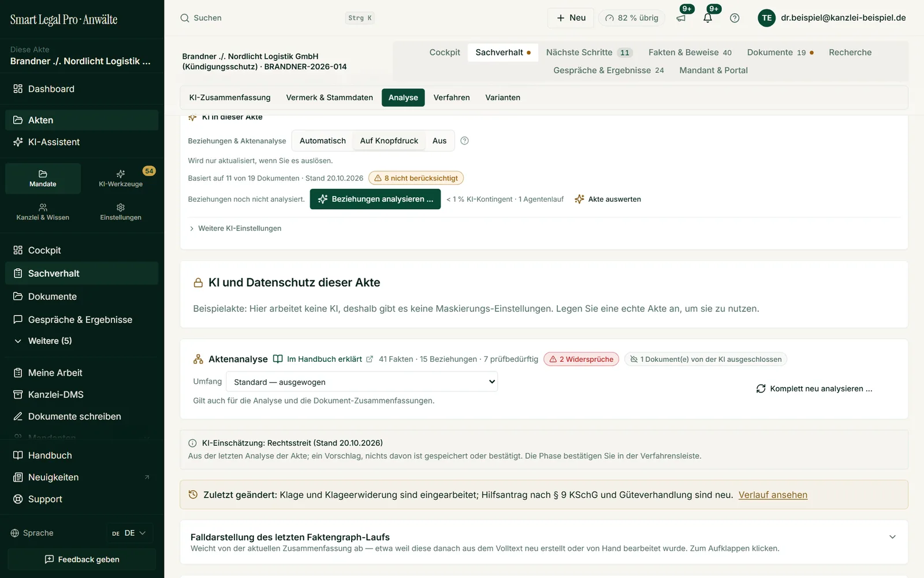Click 1 Dokument(e) von der KI ausgeschlossen badge
Image resolution: width=924 pixels, height=578 pixels.
point(705,360)
